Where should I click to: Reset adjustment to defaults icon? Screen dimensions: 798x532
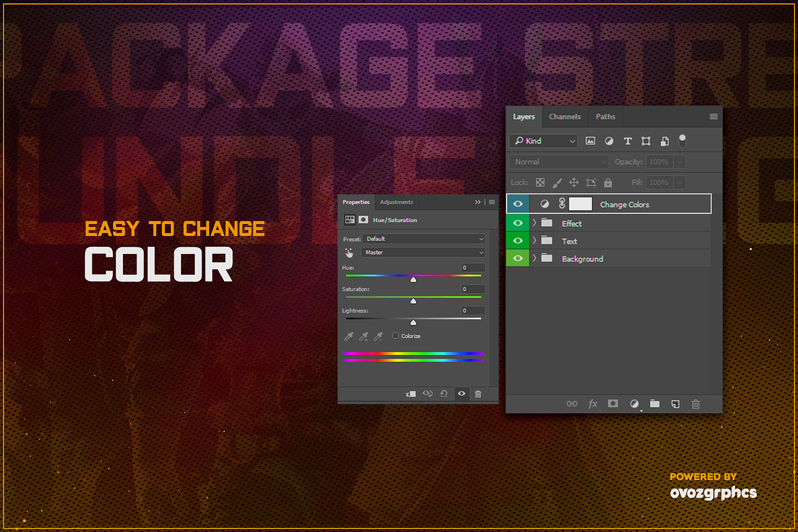tap(444, 394)
